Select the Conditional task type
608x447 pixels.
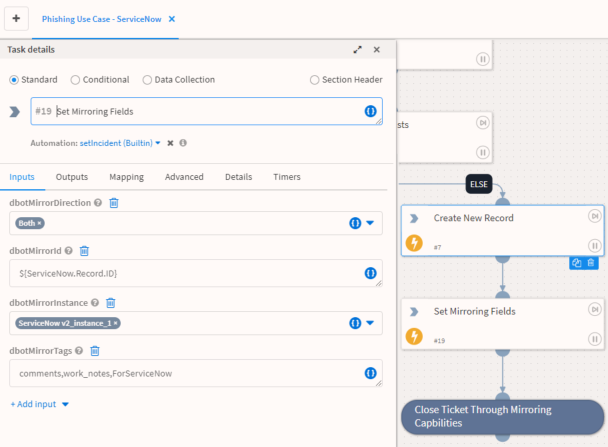pos(76,80)
